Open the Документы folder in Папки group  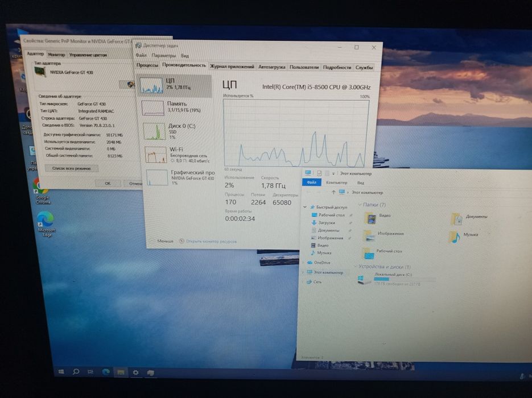(457, 219)
